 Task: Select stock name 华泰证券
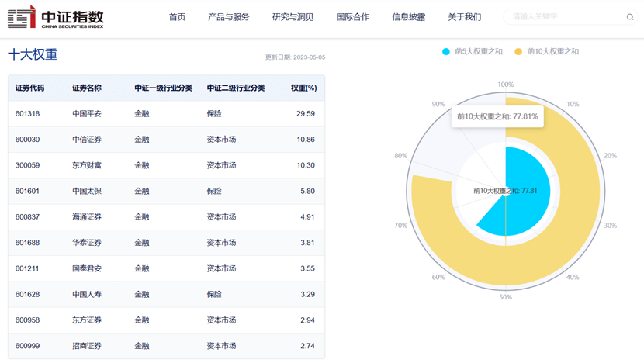click(87, 243)
